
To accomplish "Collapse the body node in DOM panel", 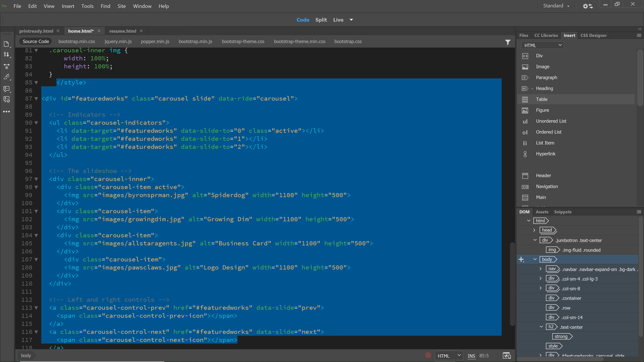I will click(535, 259).
